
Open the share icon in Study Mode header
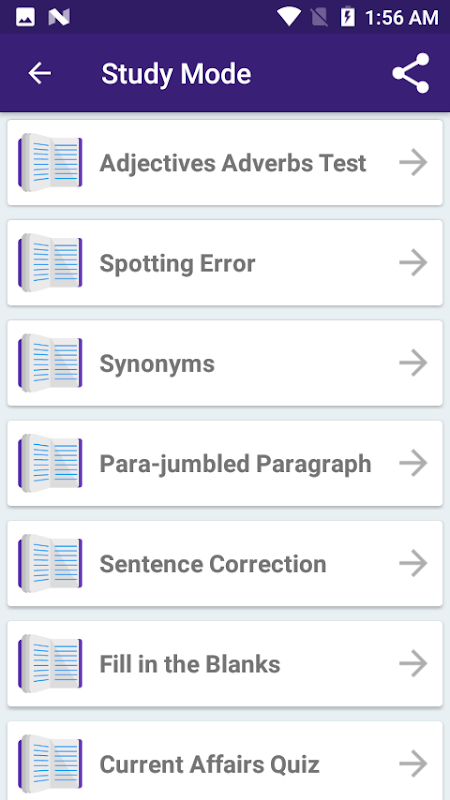coord(411,73)
